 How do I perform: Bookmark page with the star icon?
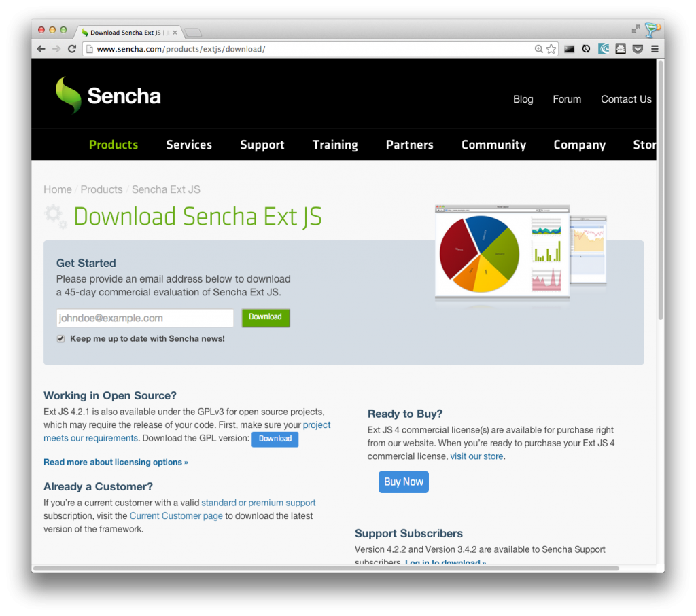click(551, 49)
